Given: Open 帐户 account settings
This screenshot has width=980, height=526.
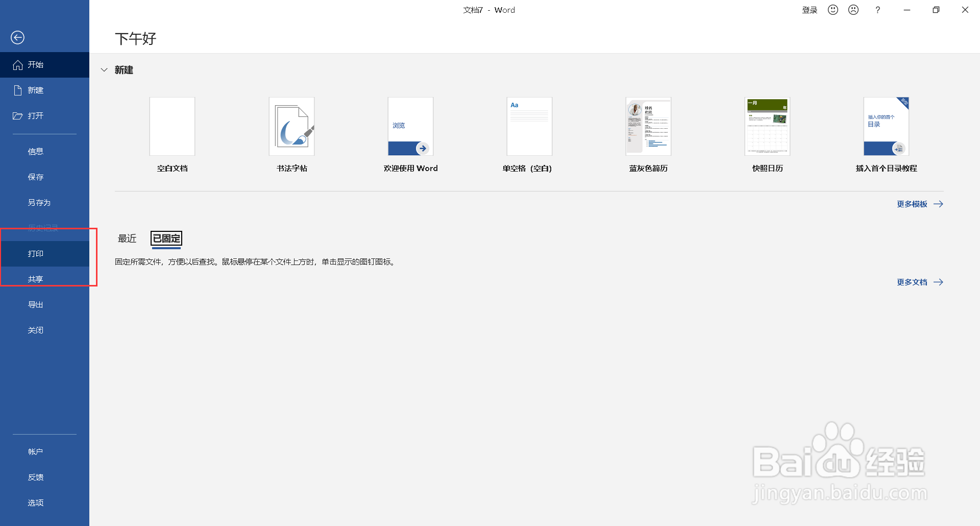Looking at the screenshot, I should pyautogui.click(x=44, y=452).
